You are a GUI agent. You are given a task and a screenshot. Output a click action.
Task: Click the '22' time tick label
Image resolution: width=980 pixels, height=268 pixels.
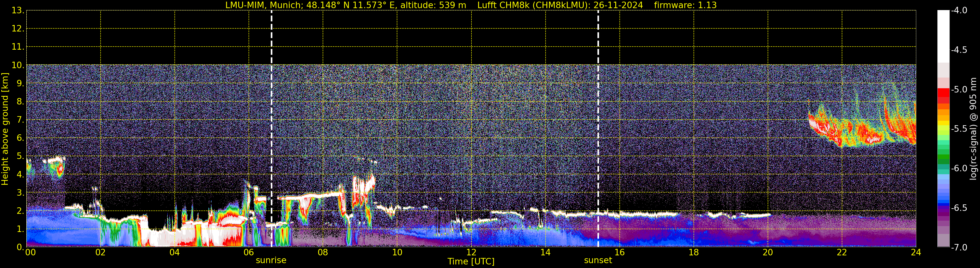point(842,252)
